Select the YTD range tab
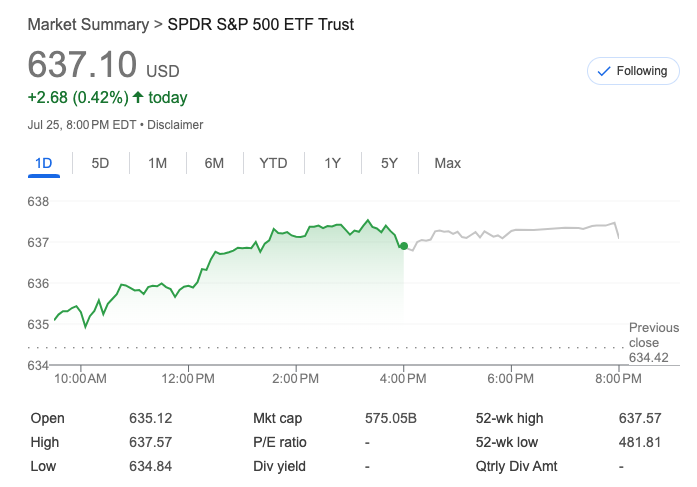This screenshot has width=697, height=487. click(x=273, y=163)
